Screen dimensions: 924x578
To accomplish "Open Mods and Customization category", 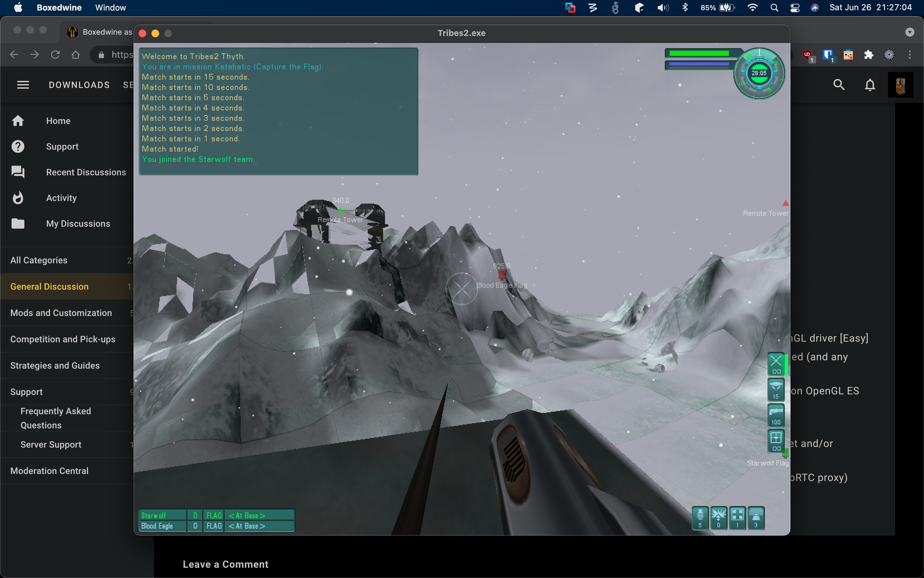I will 67,313.
